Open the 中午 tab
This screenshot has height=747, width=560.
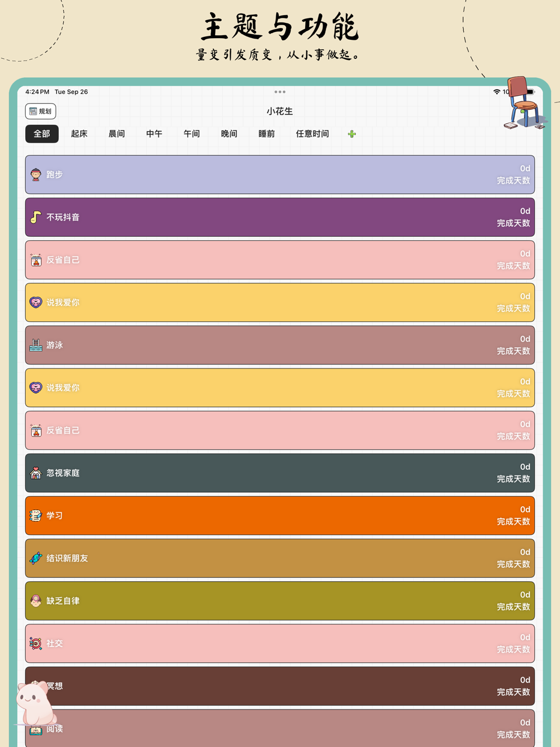pyautogui.click(x=154, y=134)
